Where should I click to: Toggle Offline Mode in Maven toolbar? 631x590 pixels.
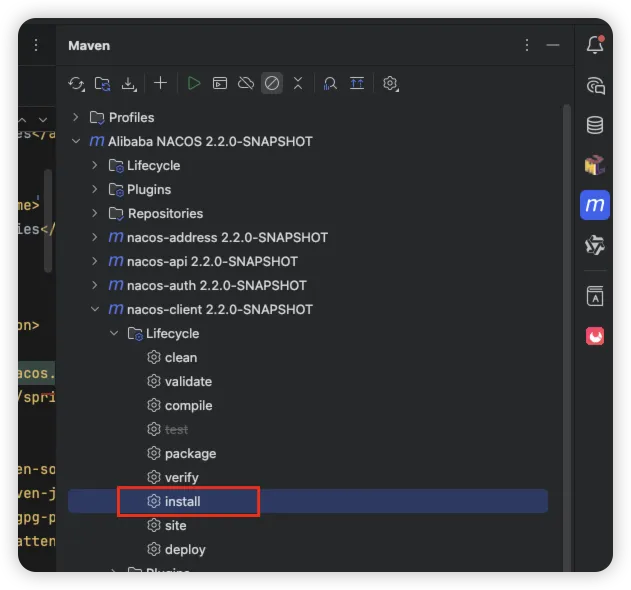click(246, 84)
